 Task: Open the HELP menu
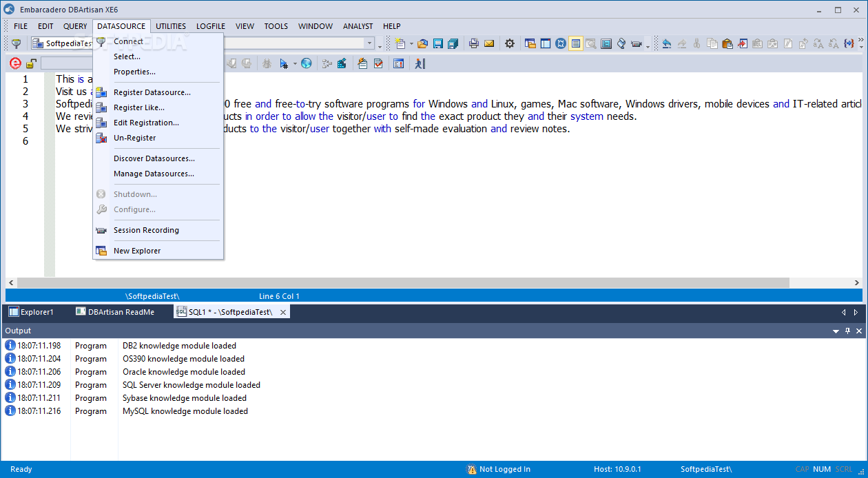[392, 26]
